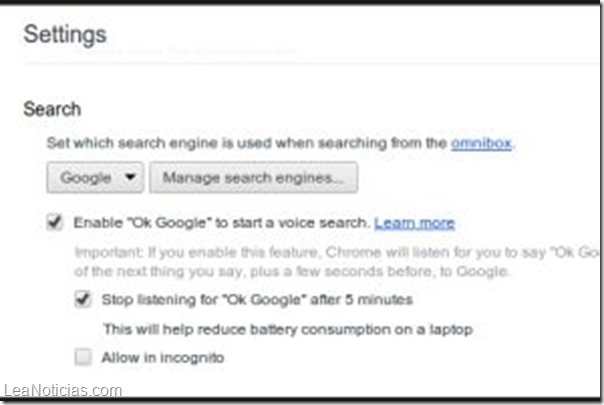Click the word "Google" inside the dropdown
This screenshot has height=405, width=604.
click(x=86, y=178)
